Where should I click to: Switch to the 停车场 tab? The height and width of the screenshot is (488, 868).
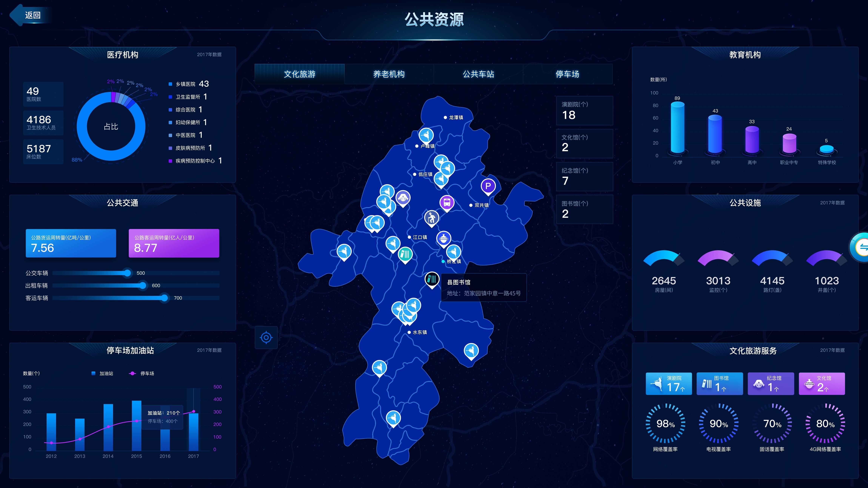pyautogui.click(x=568, y=74)
